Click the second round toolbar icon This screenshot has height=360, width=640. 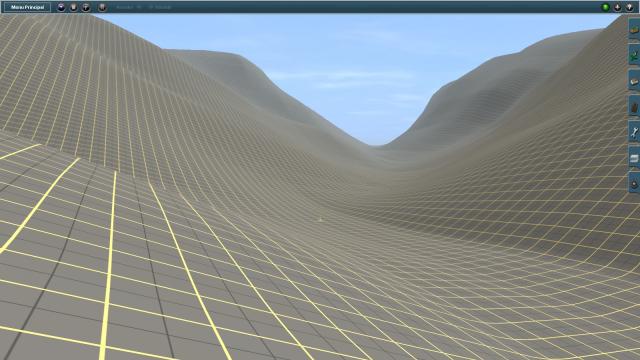coord(73,7)
